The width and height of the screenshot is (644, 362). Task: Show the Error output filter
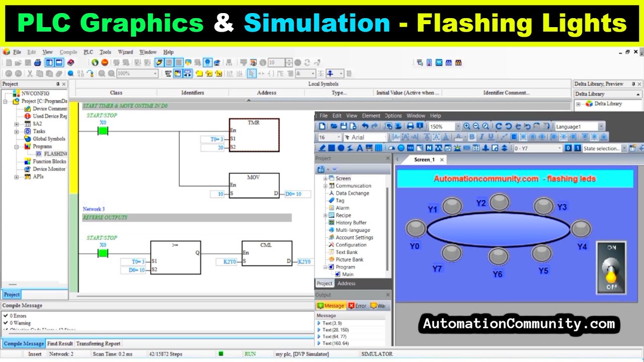[357, 306]
